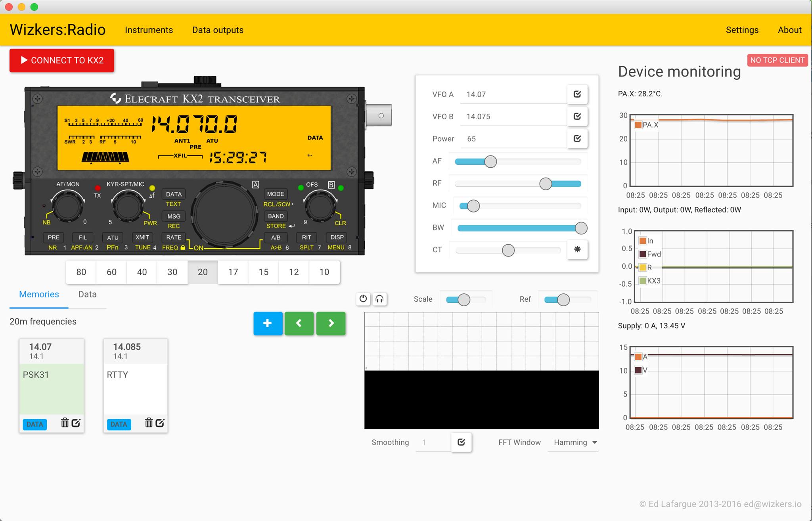Apply the Power value check icon
This screenshot has width=812, height=521.
pos(577,138)
